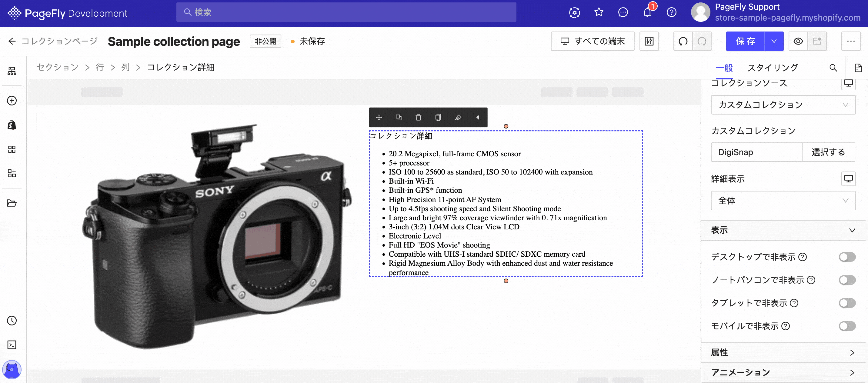Toggle hide on laptop switch
Image resolution: width=868 pixels, height=383 pixels.
click(847, 280)
